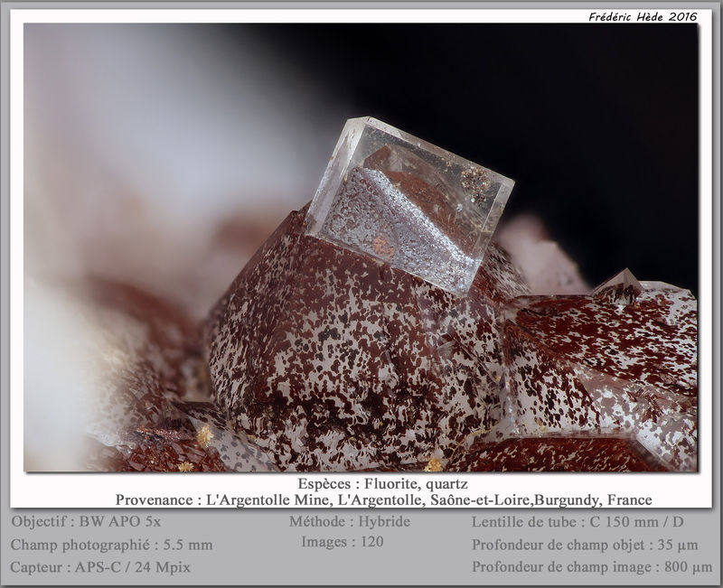Click the Objectif : BW APO 5x text

click(x=86, y=522)
